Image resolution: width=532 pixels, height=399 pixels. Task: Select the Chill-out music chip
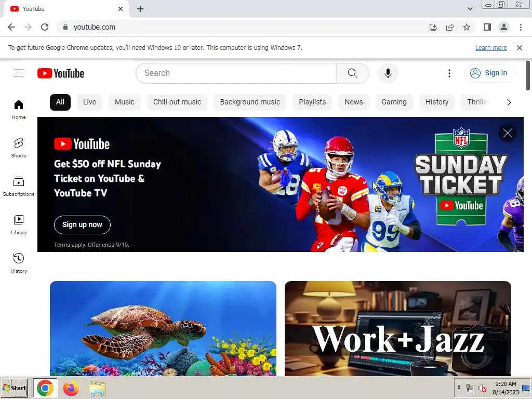click(177, 102)
